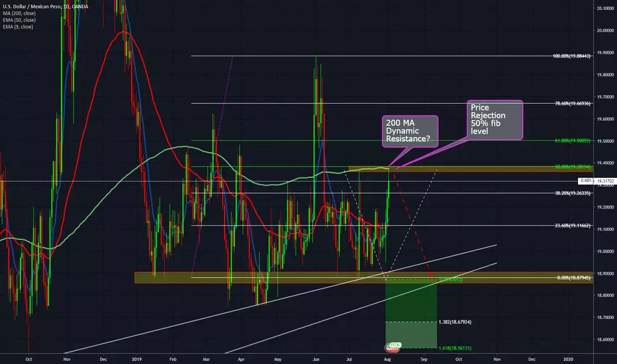Viewport: 617px width, 364px height.
Task: Click the '200 MA Dynamic Resistance?' callout
Action: 410,131
